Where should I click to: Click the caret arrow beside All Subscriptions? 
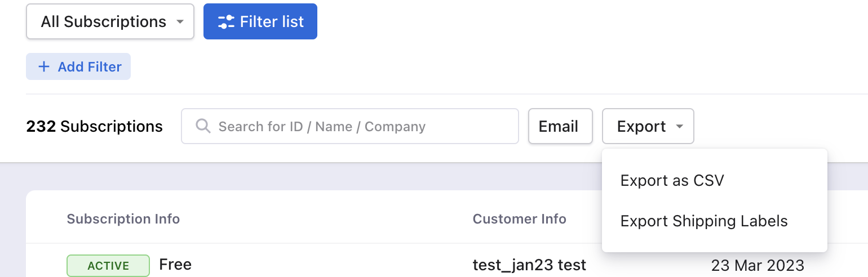[180, 22]
